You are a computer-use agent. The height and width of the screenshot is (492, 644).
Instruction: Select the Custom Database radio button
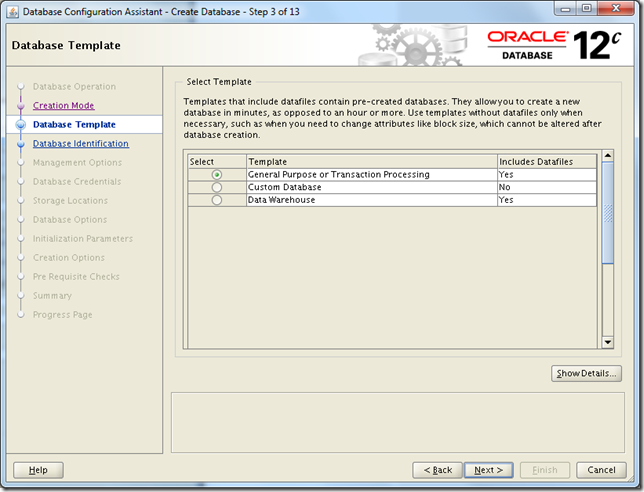pos(217,188)
